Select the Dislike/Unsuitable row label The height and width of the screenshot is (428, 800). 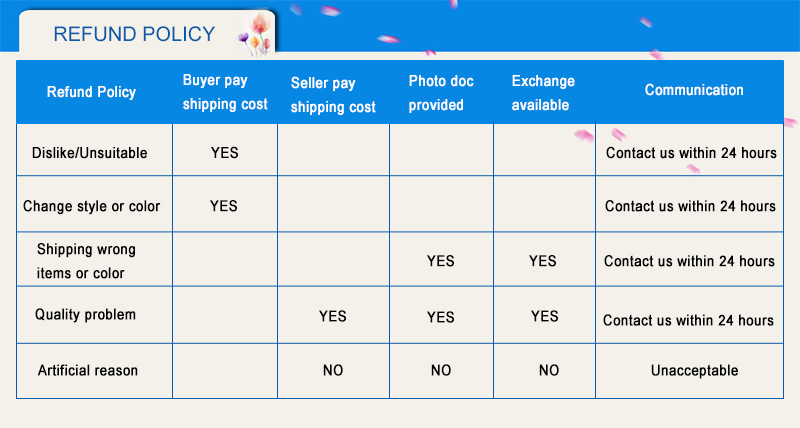[x=89, y=153]
